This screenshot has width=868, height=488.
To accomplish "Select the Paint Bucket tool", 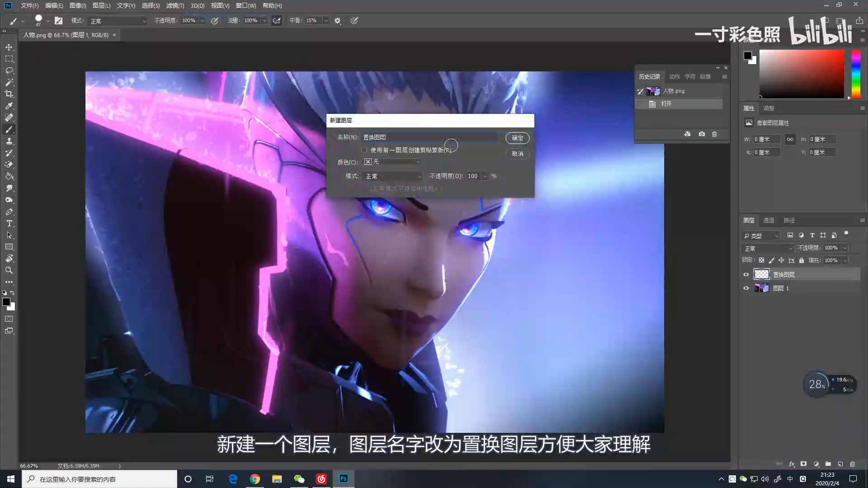I will 9,176.
